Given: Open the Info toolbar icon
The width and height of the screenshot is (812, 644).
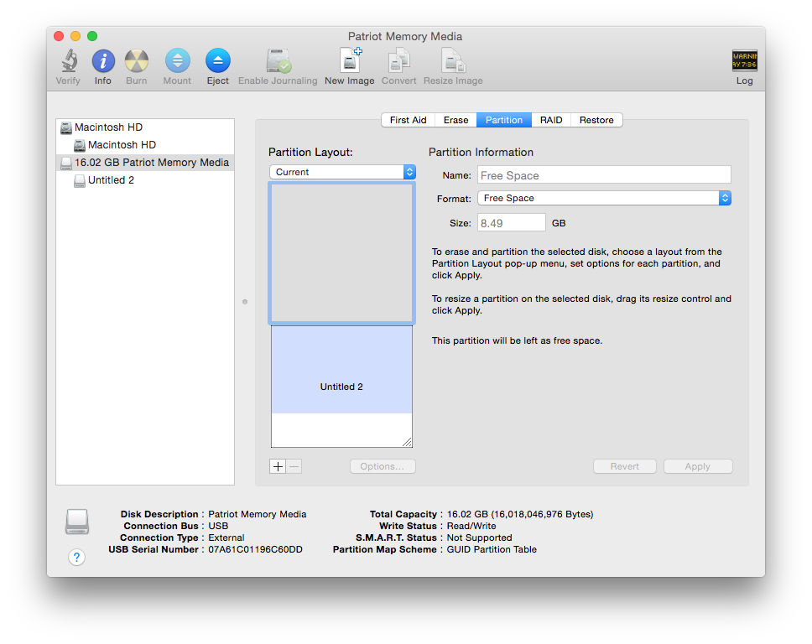Looking at the screenshot, I should [x=103, y=61].
